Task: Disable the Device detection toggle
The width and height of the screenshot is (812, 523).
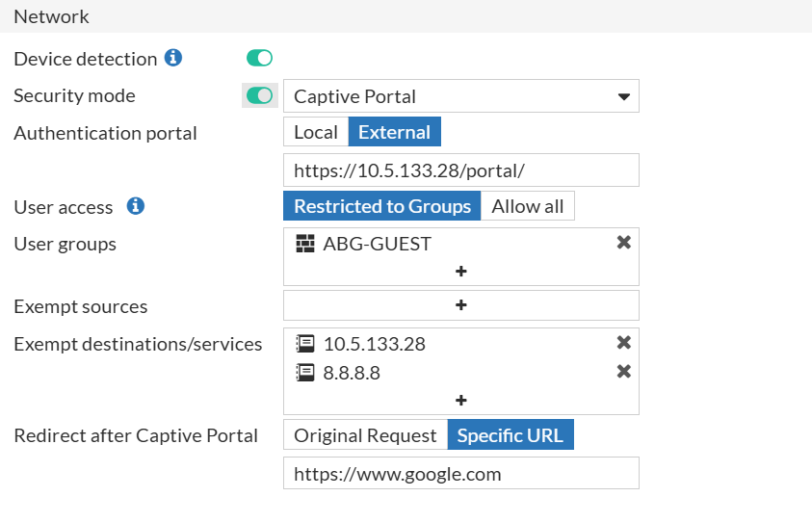Action: point(259,59)
